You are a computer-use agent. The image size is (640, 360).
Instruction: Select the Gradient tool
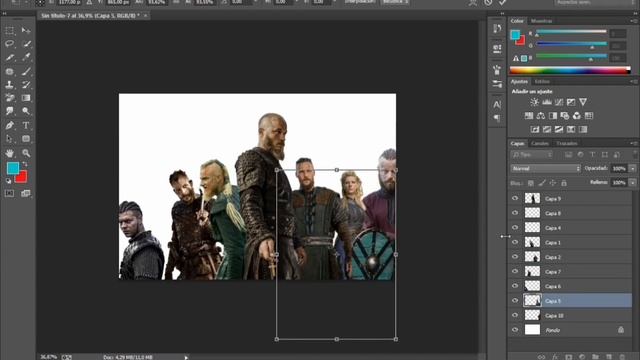click(x=26, y=98)
